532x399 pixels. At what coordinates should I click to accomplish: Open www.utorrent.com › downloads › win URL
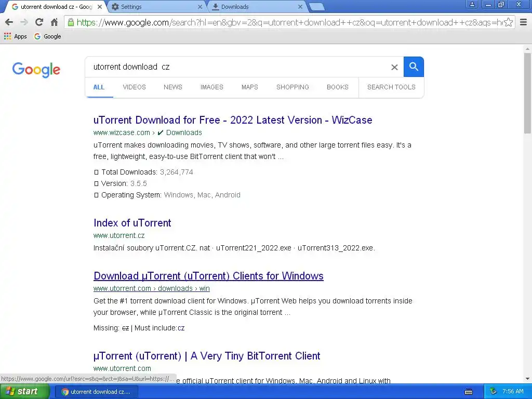pyautogui.click(x=151, y=288)
